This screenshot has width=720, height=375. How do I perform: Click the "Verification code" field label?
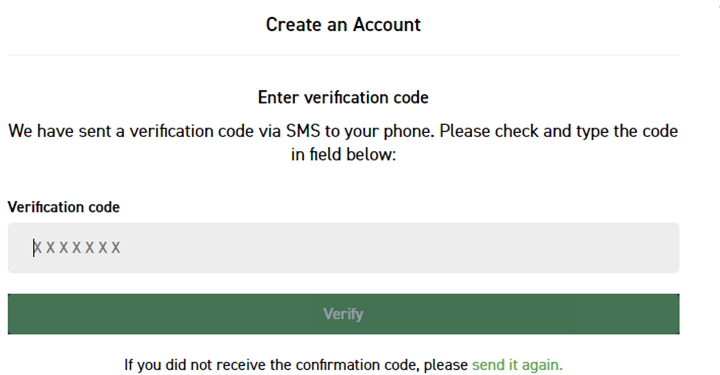coord(64,207)
